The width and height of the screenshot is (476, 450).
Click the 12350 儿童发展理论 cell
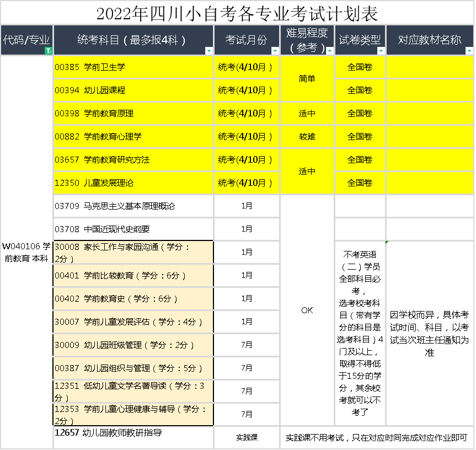pyautogui.click(x=133, y=183)
